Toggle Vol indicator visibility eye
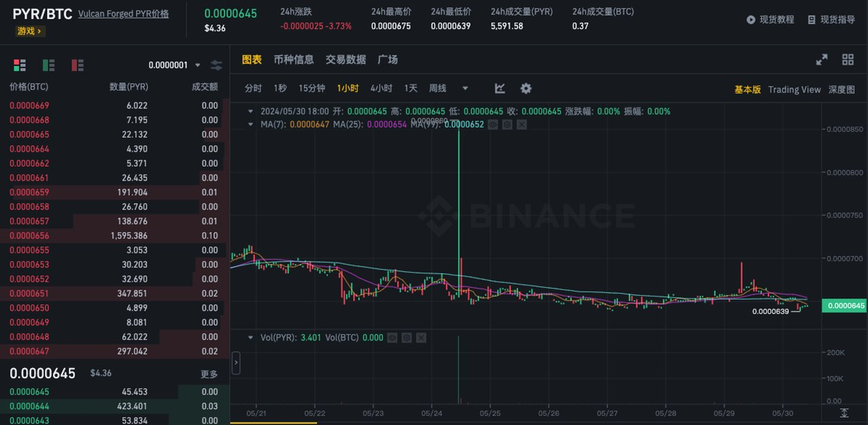This screenshot has height=425, width=868. coord(393,338)
